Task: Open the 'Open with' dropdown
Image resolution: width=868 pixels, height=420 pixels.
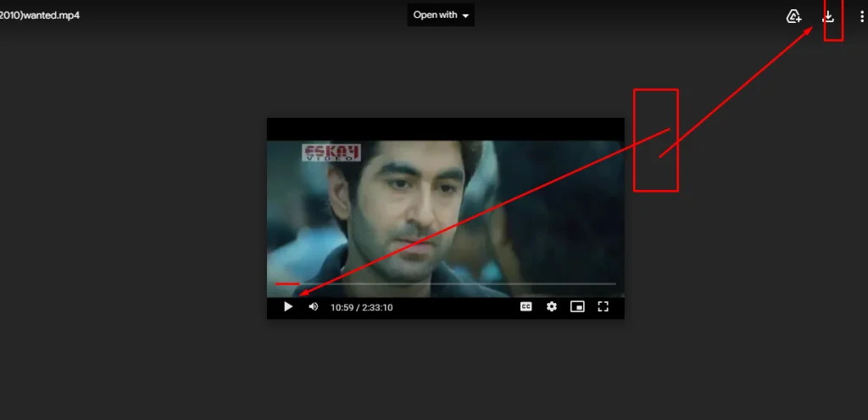Action: 441,15
